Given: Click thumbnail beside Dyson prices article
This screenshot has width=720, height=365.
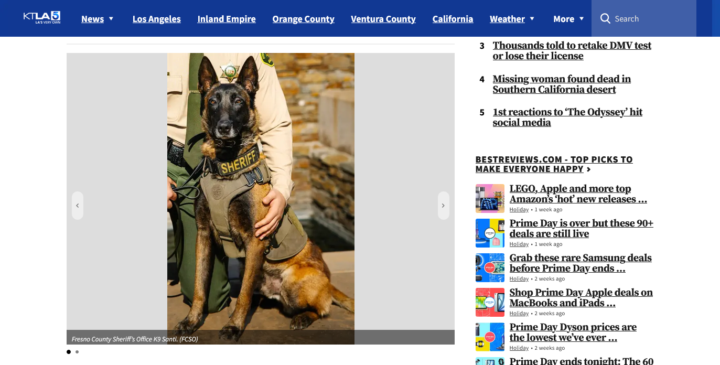Looking at the screenshot, I should [x=490, y=337].
